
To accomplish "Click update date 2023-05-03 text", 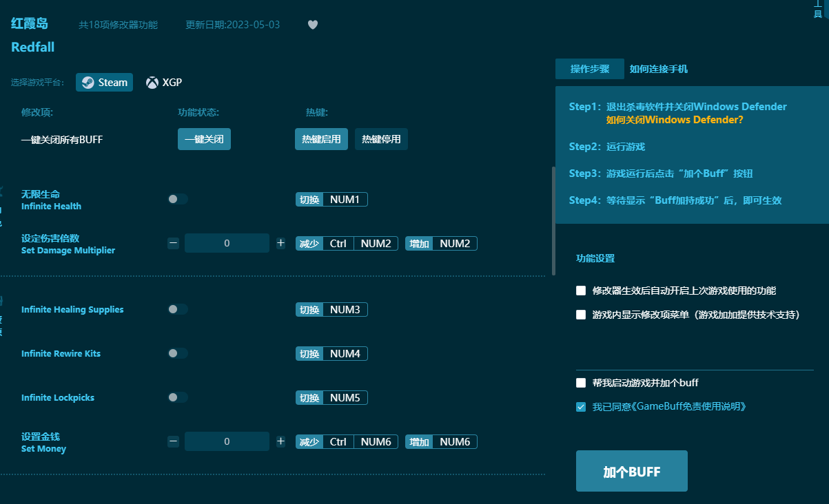I will (x=233, y=25).
